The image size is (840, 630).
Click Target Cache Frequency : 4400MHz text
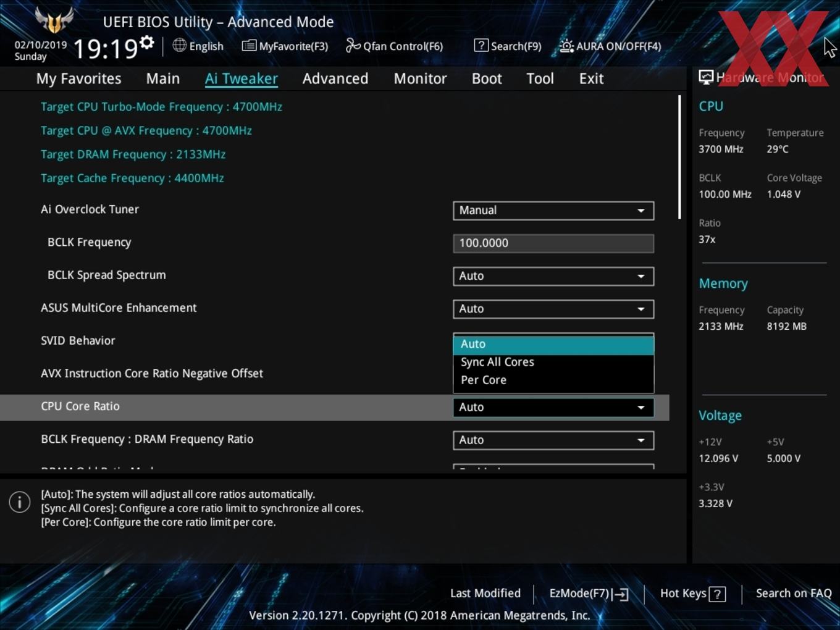pyautogui.click(x=132, y=178)
